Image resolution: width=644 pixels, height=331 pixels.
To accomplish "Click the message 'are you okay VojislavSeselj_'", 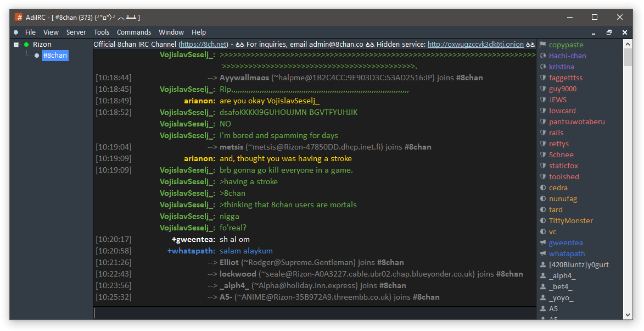I will pyautogui.click(x=270, y=101).
